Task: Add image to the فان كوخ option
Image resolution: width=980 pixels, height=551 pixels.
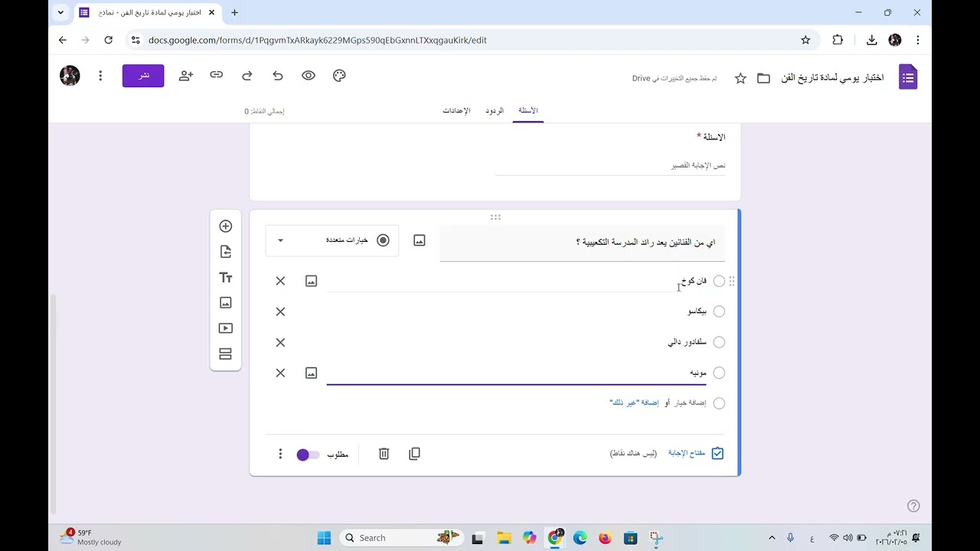Action: tap(311, 281)
